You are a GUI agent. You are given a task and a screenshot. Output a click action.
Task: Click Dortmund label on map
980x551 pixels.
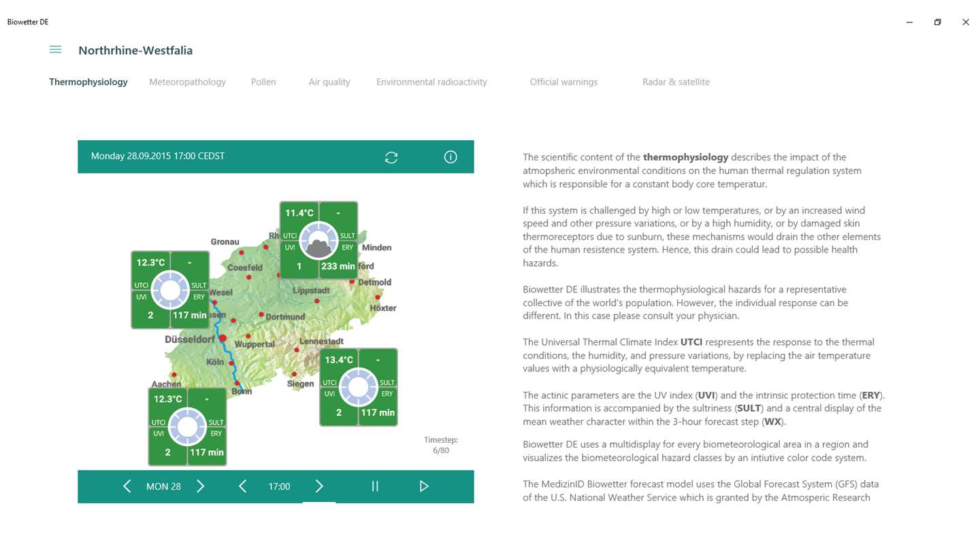tap(285, 317)
